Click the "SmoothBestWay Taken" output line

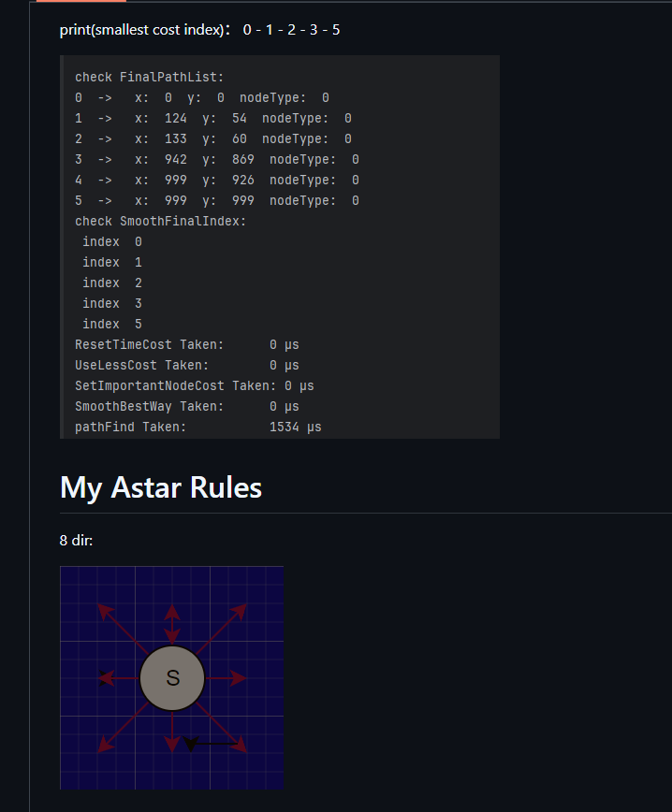point(187,406)
